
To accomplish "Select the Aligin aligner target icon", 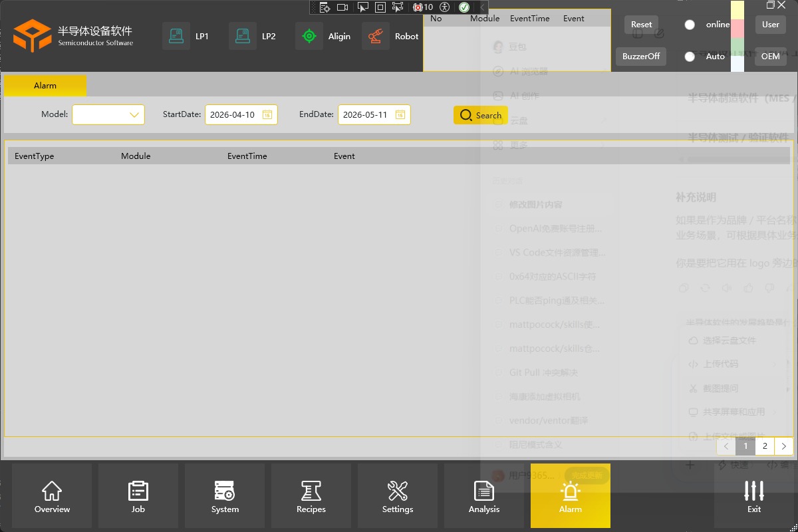I will 309,36.
